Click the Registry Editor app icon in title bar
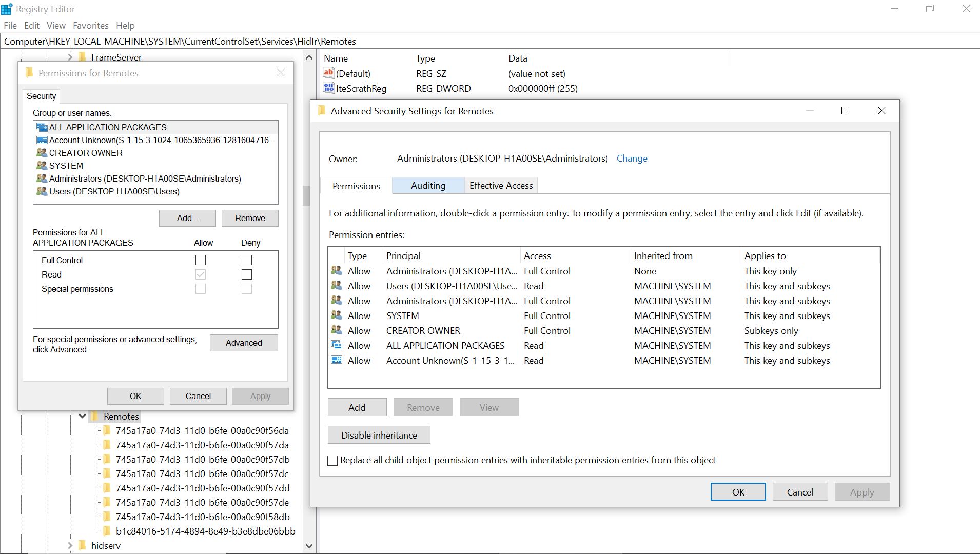The width and height of the screenshot is (980, 554). pyautogui.click(x=7, y=9)
